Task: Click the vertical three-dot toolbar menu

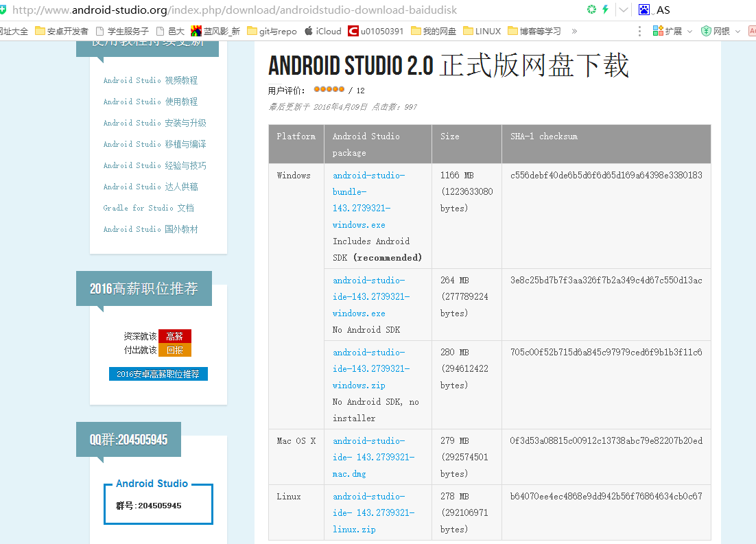Action: (639, 32)
